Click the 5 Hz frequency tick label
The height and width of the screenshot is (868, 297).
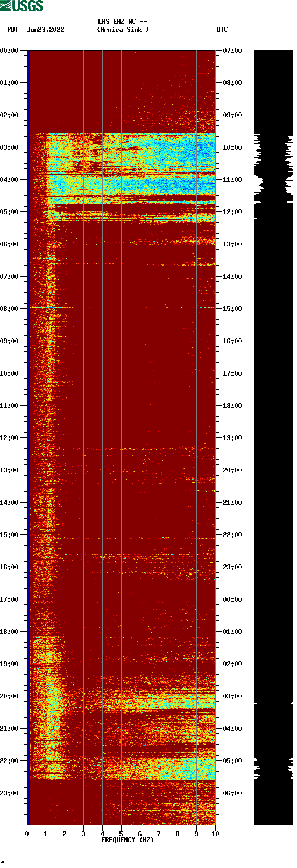click(121, 834)
